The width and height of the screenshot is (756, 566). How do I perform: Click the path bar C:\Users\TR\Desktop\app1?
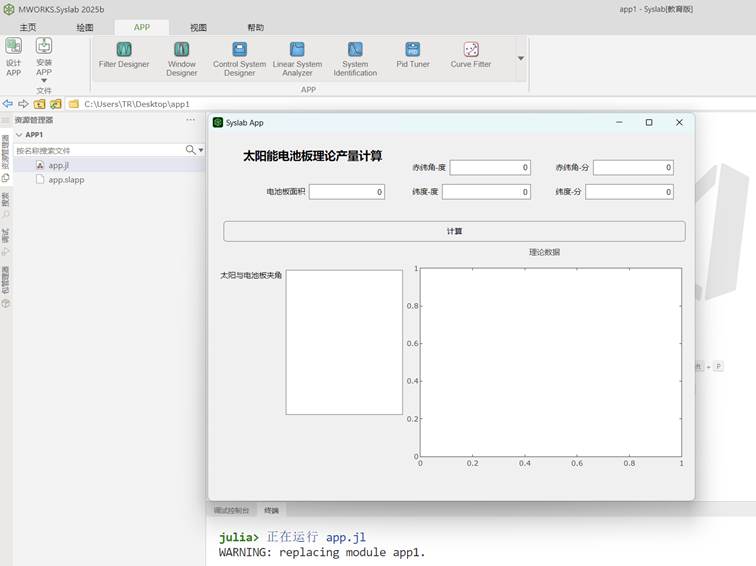tap(137, 104)
